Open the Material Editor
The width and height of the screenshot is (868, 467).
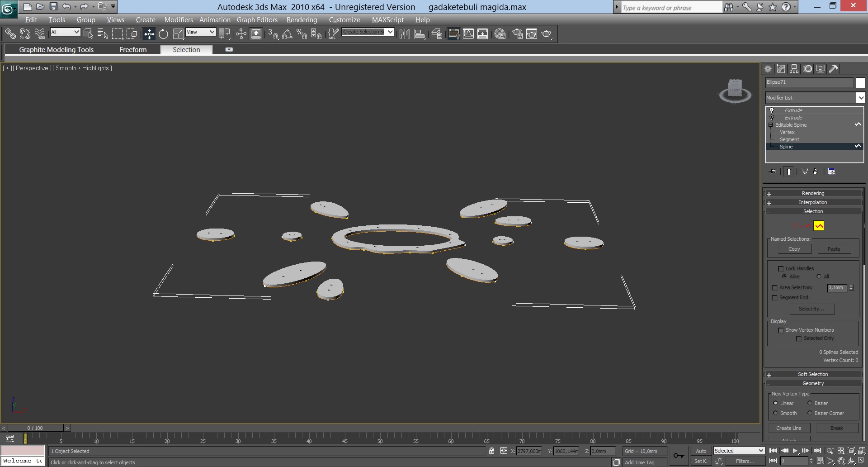pos(500,34)
